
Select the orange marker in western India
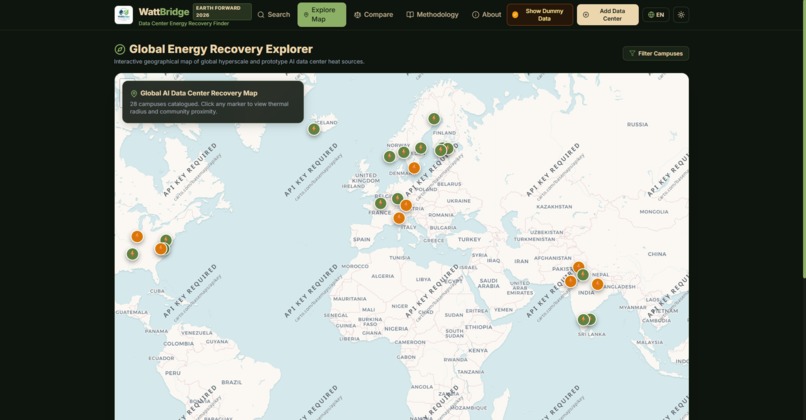571,281
